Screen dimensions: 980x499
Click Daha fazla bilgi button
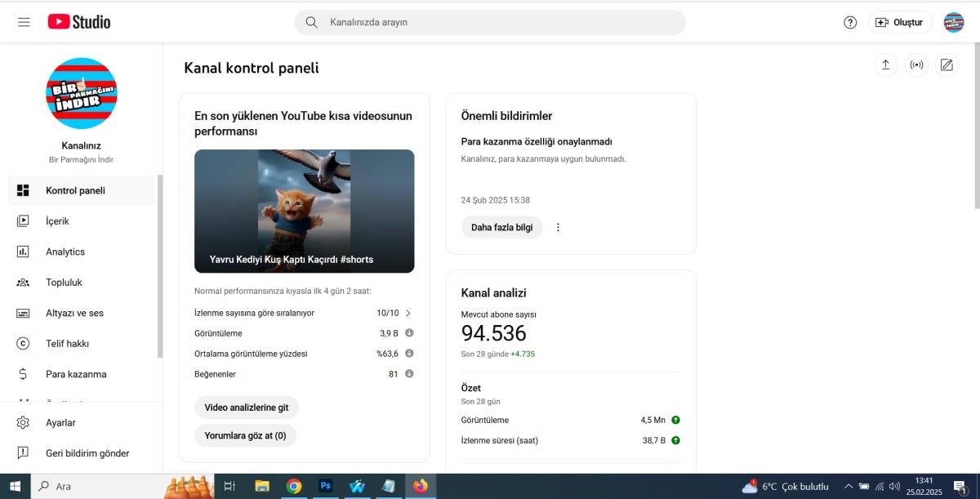501,227
